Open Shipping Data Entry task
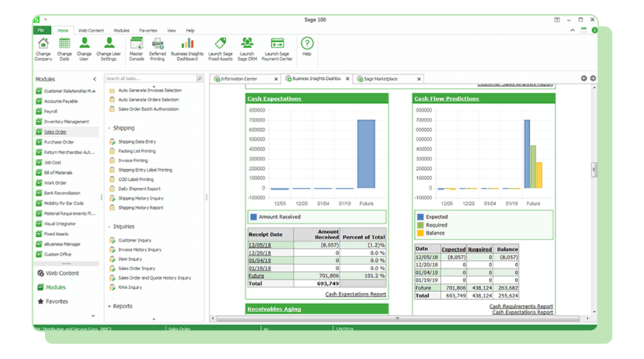 click(x=137, y=142)
